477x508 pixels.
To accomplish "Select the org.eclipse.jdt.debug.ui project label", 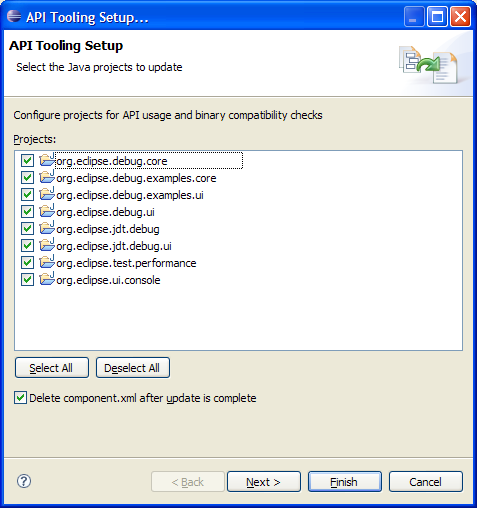I will (x=114, y=246).
